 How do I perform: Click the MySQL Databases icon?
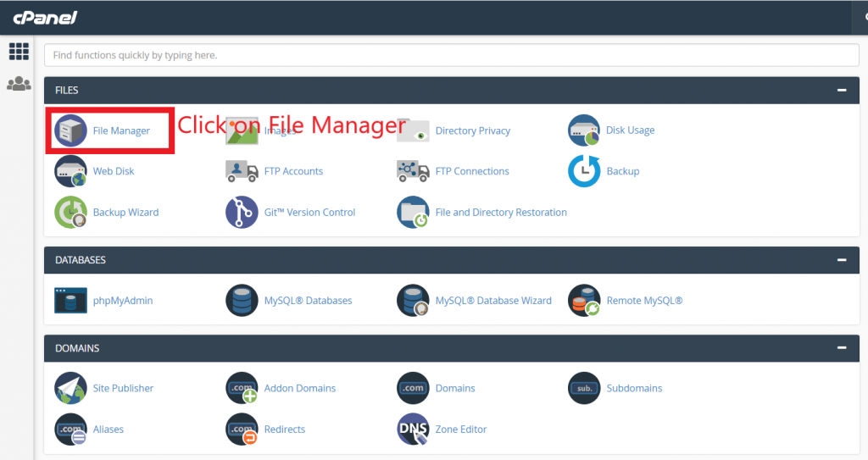[x=242, y=301]
